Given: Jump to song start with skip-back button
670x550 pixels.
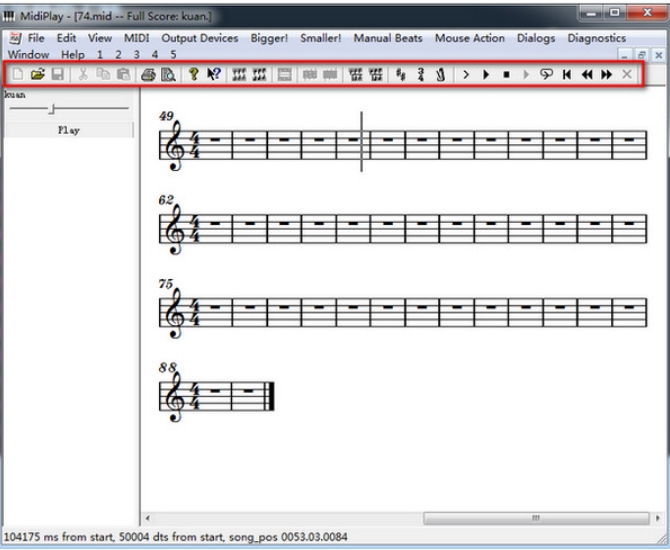Looking at the screenshot, I should pyautogui.click(x=567, y=75).
